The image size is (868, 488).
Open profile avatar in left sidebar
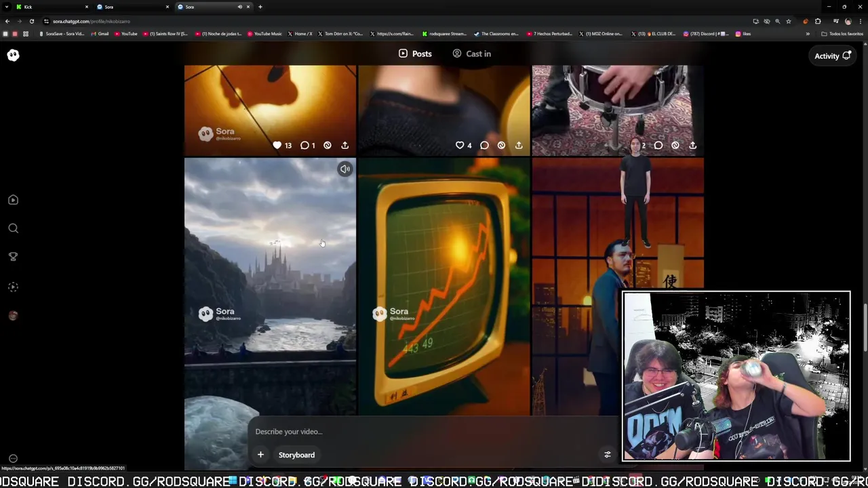click(13, 316)
